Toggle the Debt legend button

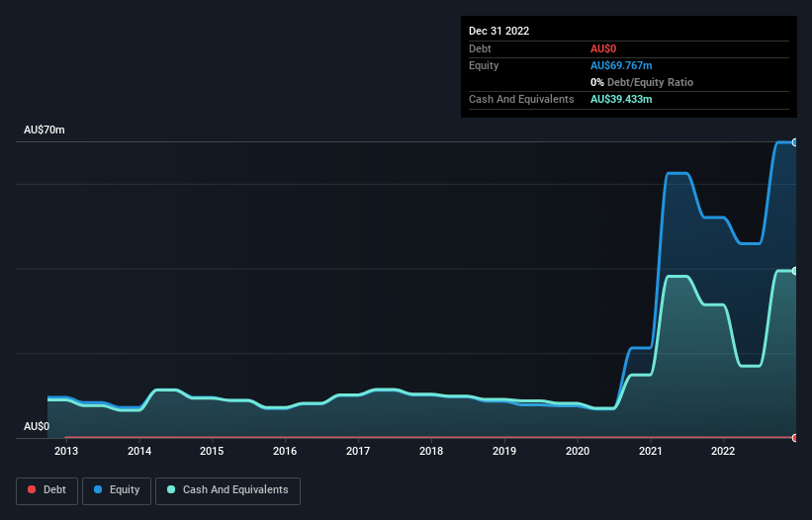(x=46, y=490)
